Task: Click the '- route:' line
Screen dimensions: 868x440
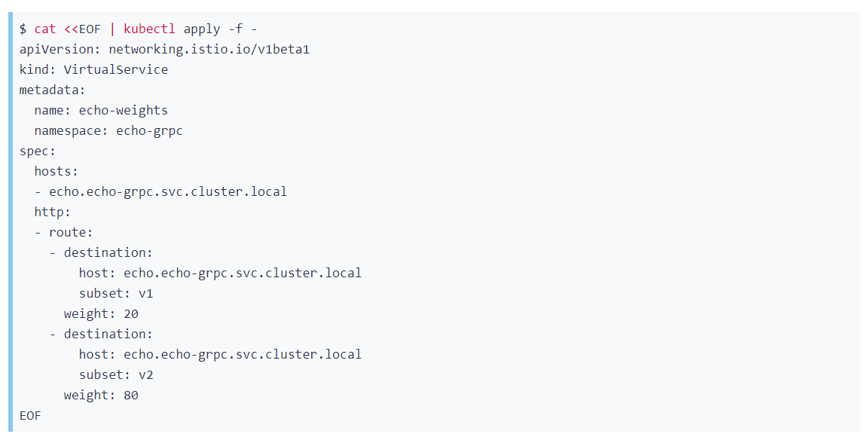Action: [x=64, y=232]
